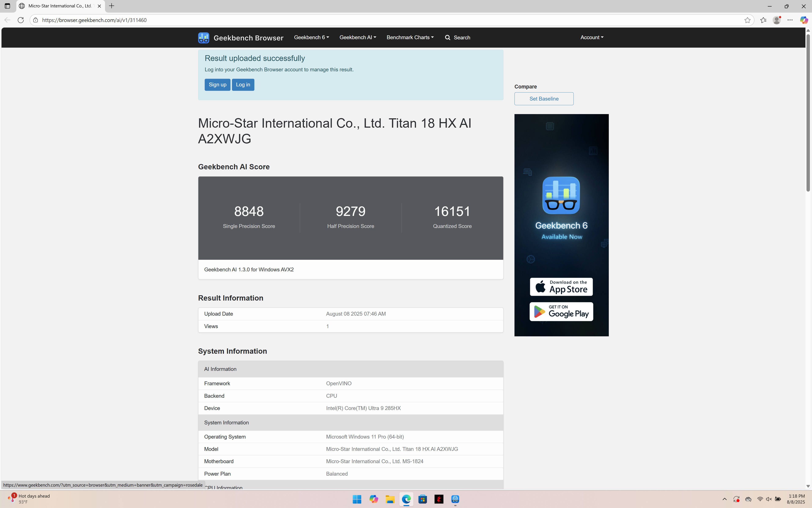Expand the Benchmark Charts dropdown
This screenshot has height=508, width=812.
pyautogui.click(x=410, y=37)
